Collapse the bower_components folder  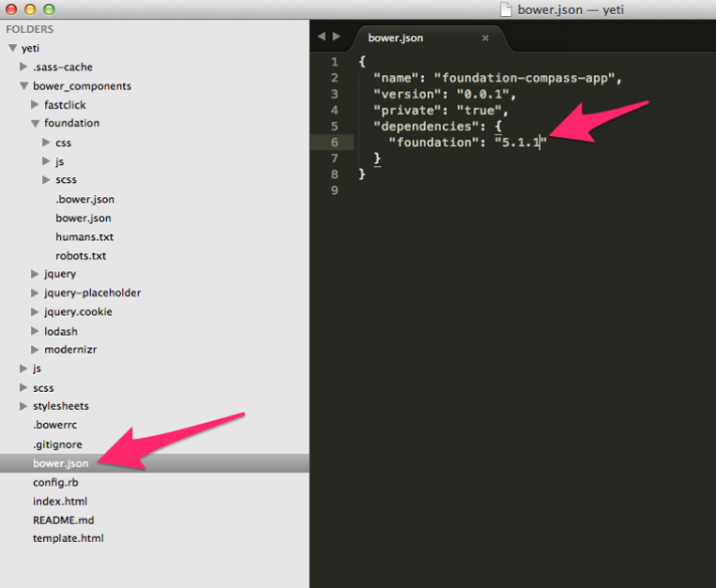point(23,85)
